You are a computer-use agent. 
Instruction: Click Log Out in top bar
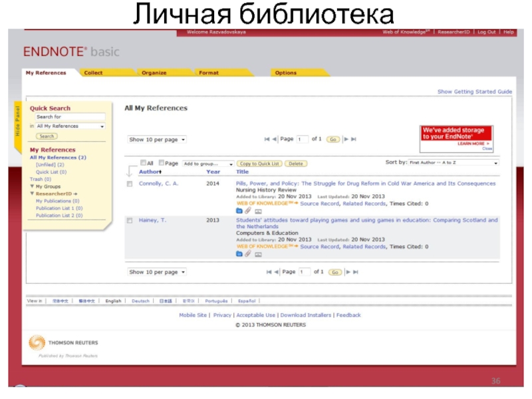487,32
